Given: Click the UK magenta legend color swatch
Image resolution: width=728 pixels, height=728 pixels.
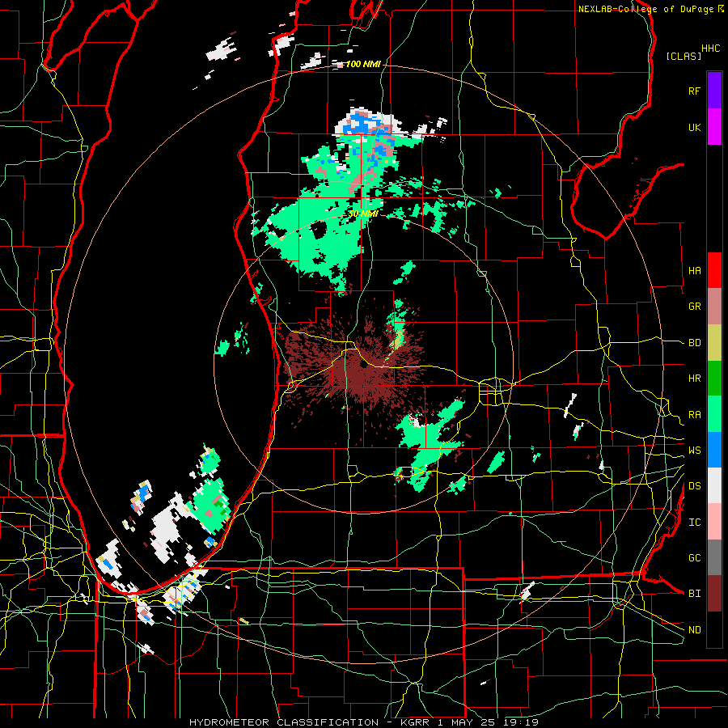Looking at the screenshot, I should click(714, 127).
